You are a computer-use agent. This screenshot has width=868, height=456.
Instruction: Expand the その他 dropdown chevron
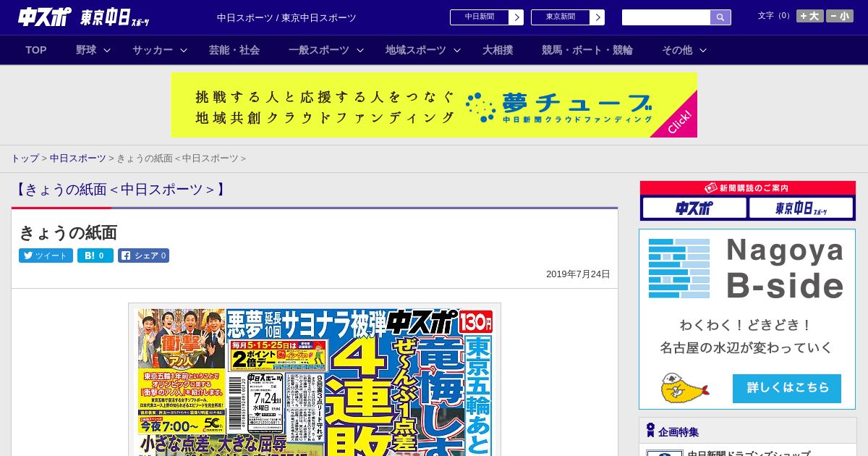(703, 50)
